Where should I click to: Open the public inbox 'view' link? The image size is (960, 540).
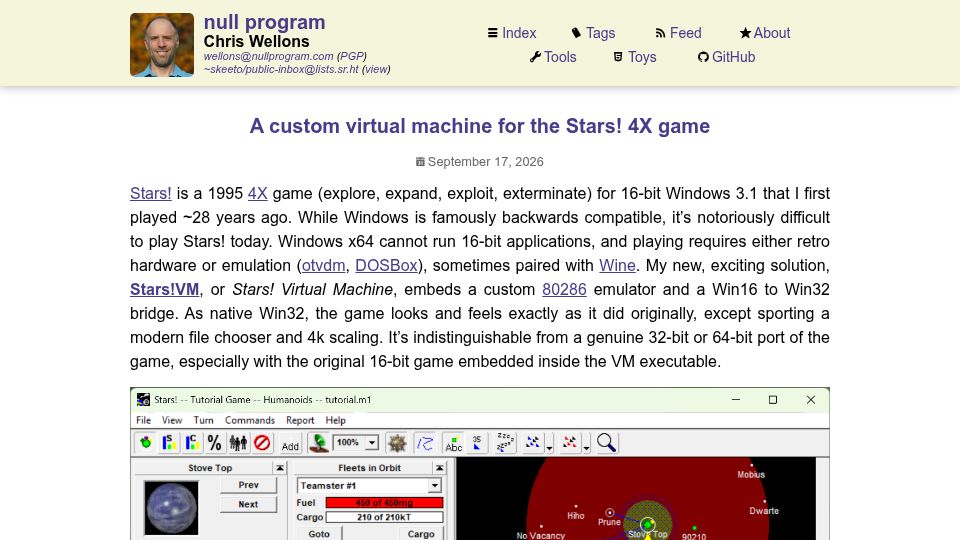pyautogui.click(x=376, y=69)
